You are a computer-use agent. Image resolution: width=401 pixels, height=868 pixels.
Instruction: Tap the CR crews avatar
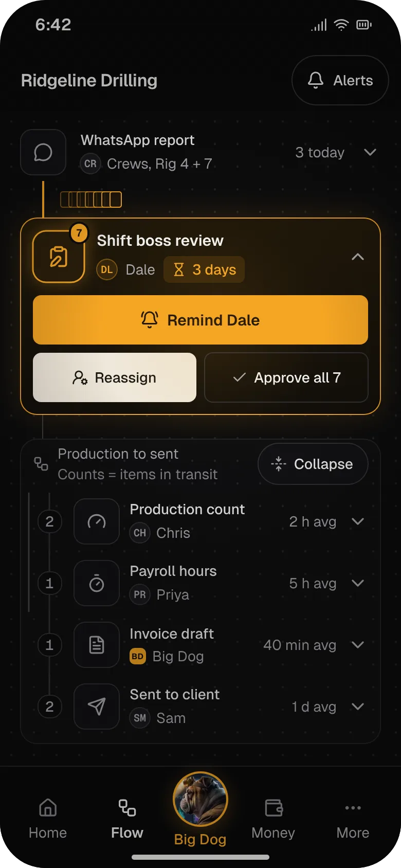coord(90,164)
